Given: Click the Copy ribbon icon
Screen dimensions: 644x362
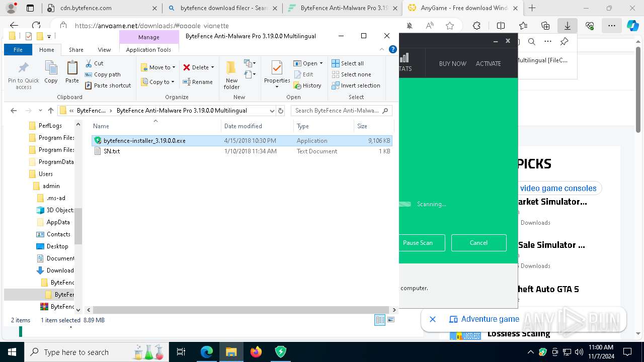Looking at the screenshot, I should tap(51, 68).
